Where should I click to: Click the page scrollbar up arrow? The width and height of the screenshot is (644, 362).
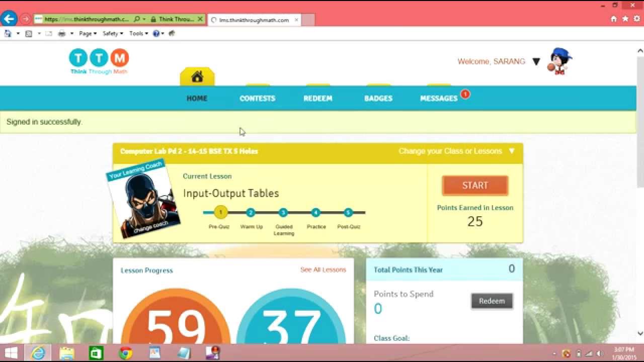640,50
